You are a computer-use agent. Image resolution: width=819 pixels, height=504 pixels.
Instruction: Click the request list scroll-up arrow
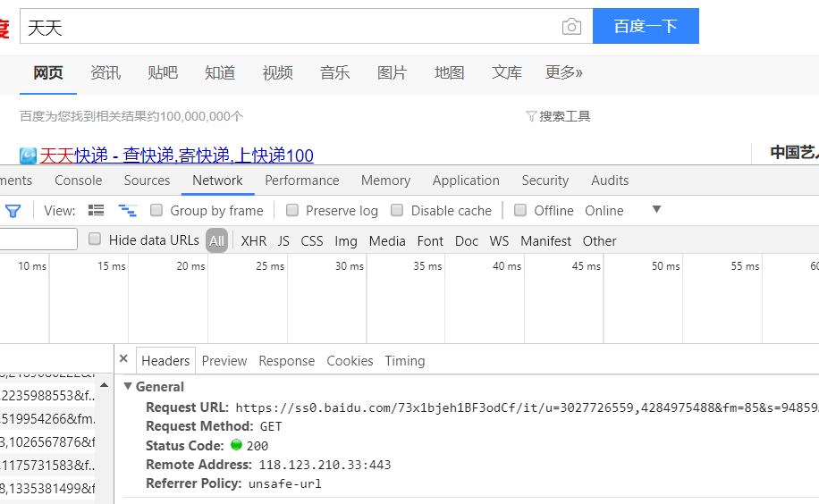(x=105, y=385)
